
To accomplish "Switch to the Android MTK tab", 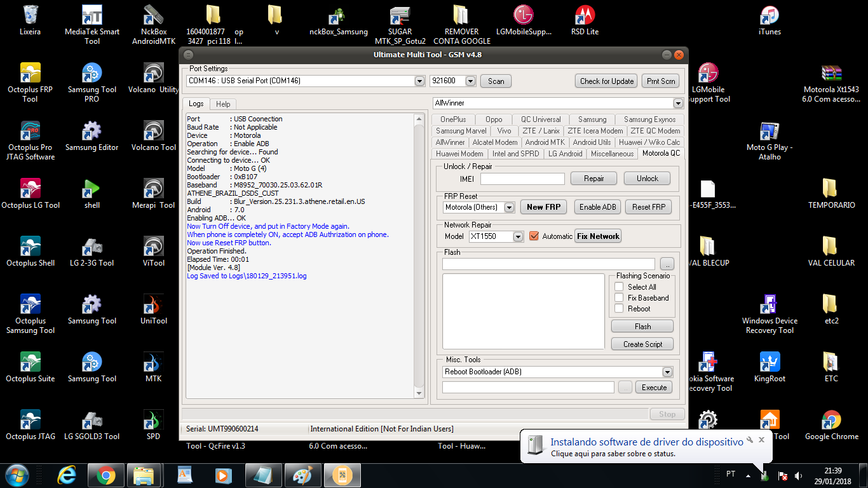I will (x=545, y=142).
